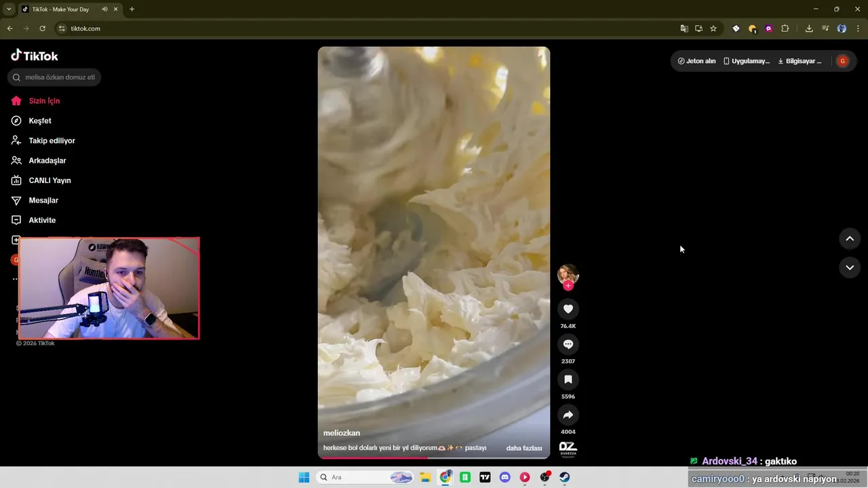
Task: Go to previous video arrow
Action: pyautogui.click(x=850, y=239)
